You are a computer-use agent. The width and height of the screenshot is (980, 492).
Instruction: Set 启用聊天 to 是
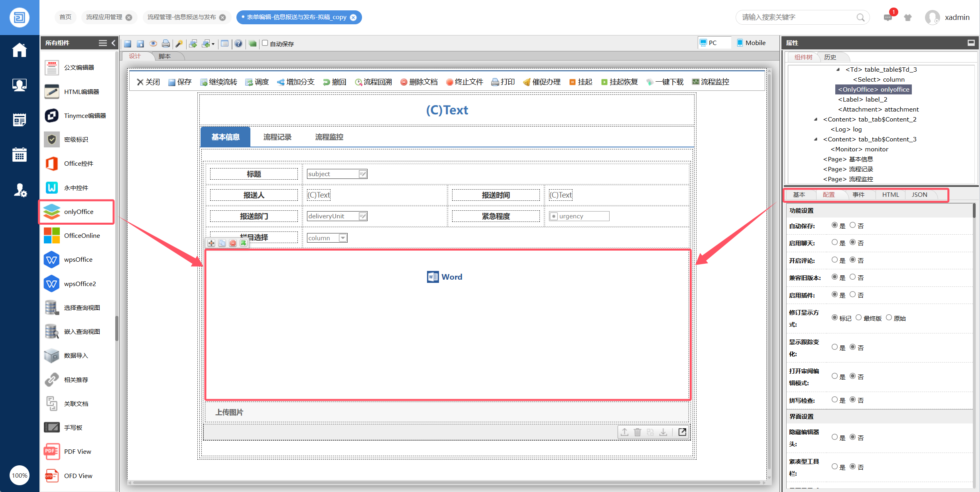click(x=834, y=242)
